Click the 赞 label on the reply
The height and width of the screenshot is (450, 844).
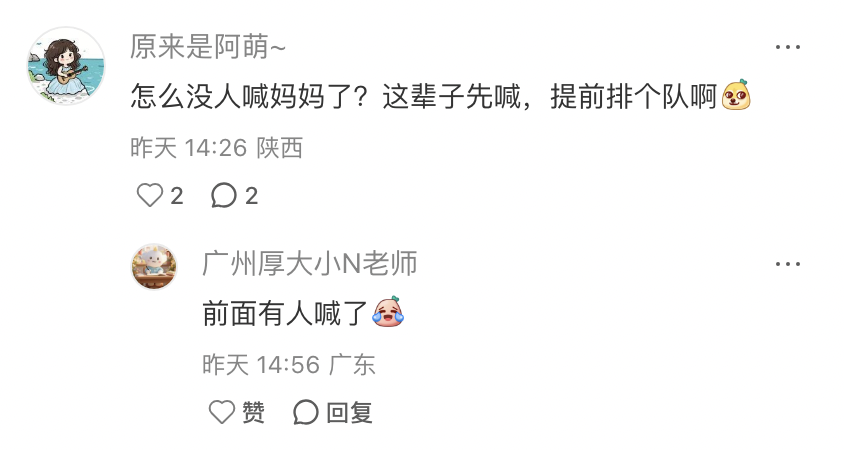point(253,413)
